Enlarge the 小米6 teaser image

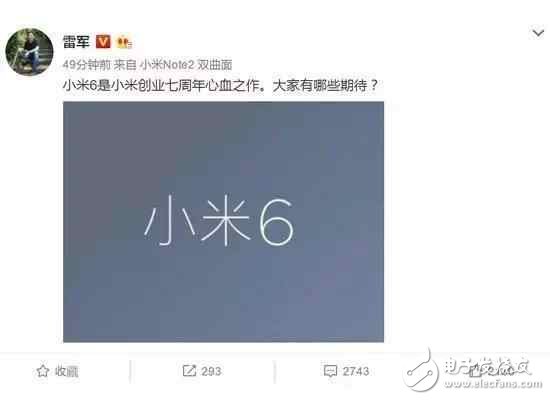tap(223, 222)
